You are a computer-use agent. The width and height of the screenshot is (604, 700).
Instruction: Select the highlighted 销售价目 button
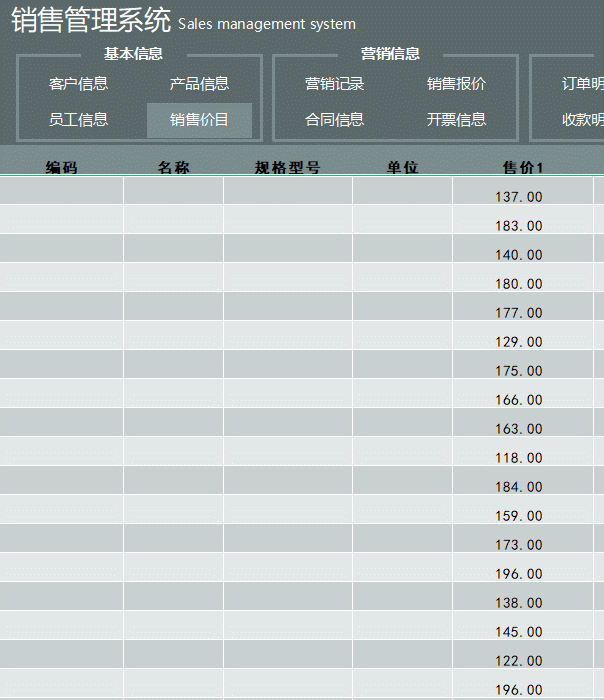(199, 120)
